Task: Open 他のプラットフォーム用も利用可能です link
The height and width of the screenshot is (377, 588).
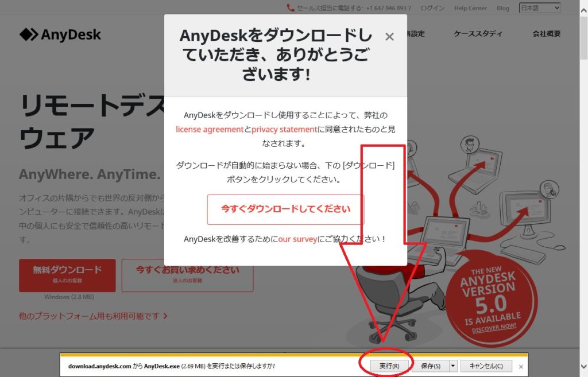Action: (93, 316)
